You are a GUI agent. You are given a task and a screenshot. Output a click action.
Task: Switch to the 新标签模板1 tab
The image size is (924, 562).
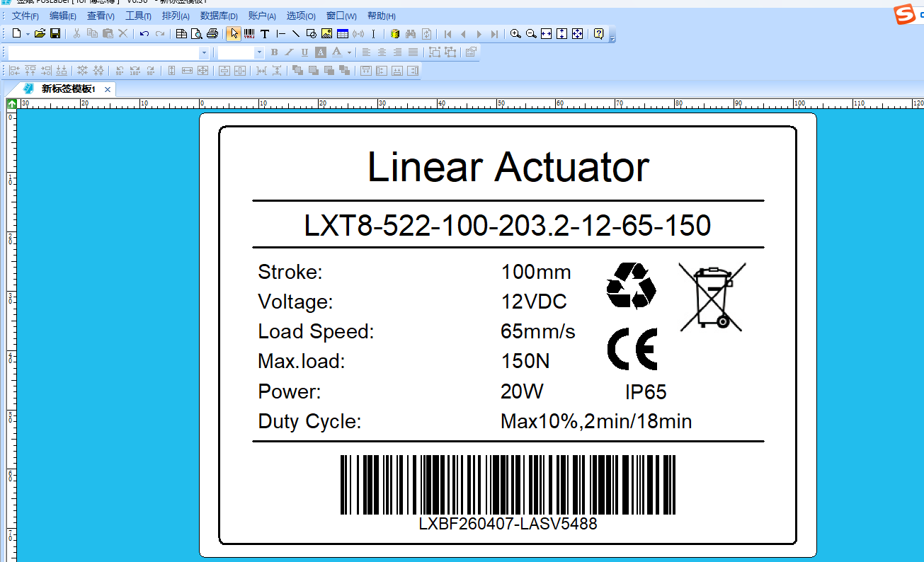pos(68,89)
